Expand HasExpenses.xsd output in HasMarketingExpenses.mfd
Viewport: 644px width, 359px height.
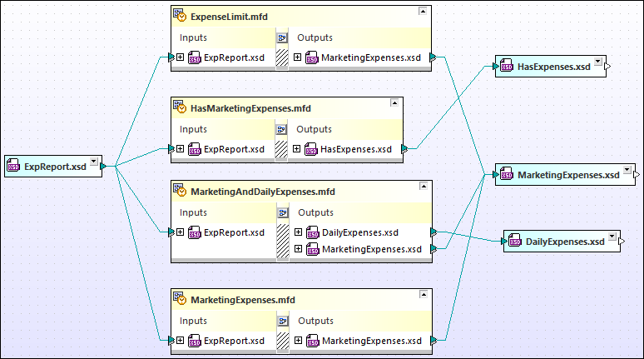[x=297, y=149]
